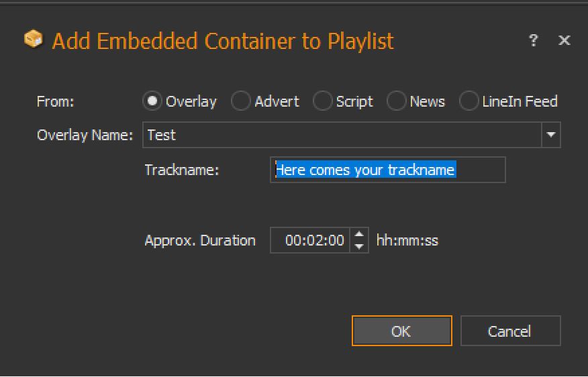Select the Overlay radio button
The image size is (588, 377).
[x=153, y=101]
